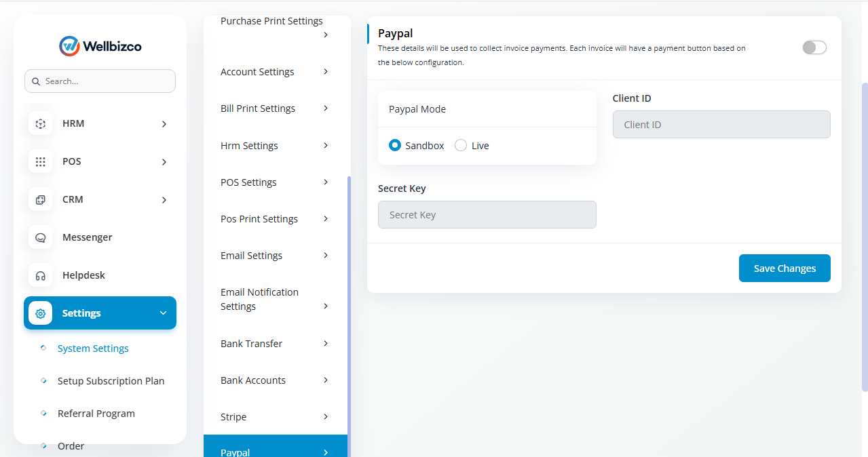Select Hrm Settings tab
868x457 pixels.
coord(276,146)
